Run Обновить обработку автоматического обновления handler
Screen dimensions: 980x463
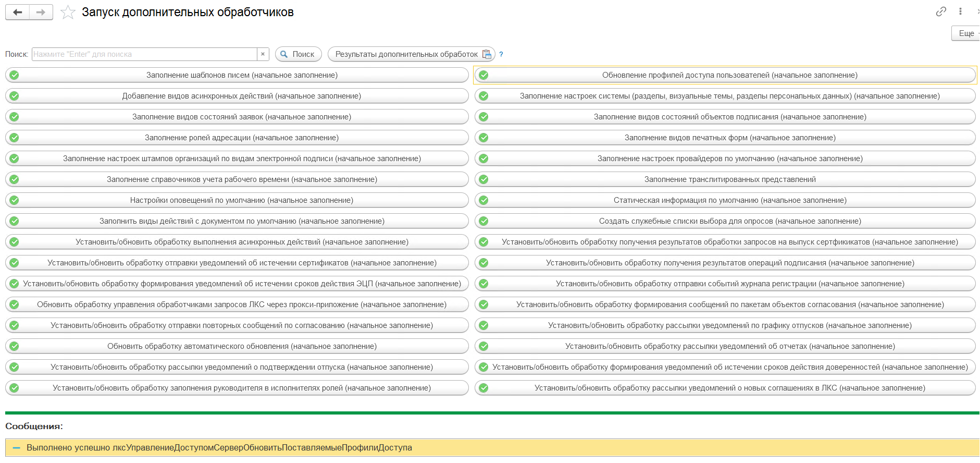pyautogui.click(x=237, y=346)
